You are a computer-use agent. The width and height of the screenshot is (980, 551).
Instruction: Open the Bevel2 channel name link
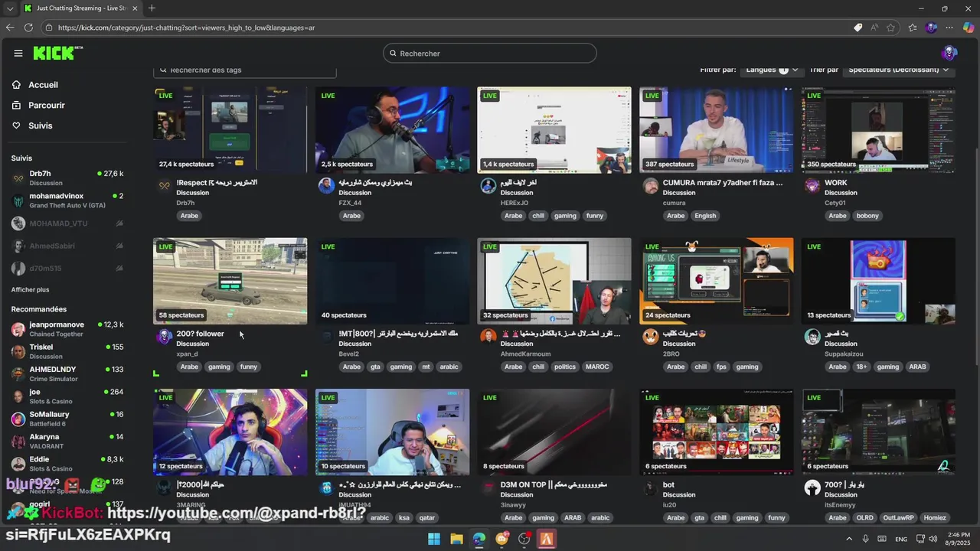click(348, 354)
